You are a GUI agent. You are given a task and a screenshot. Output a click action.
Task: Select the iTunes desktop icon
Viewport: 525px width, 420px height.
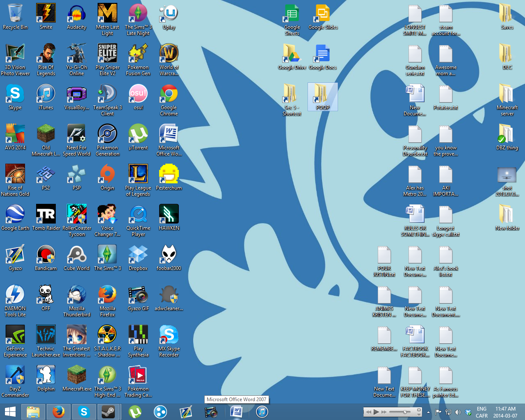46,97
